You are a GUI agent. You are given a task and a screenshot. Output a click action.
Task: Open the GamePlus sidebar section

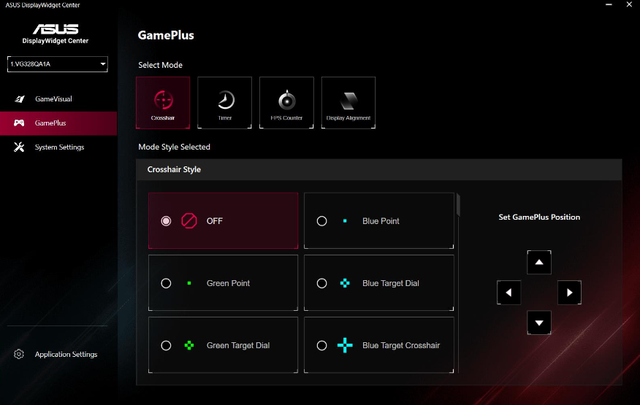50,123
